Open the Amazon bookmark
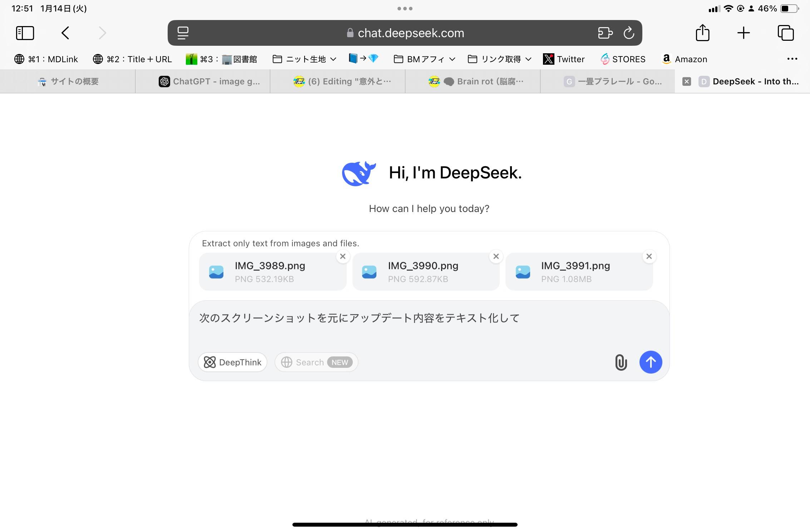The width and height of the screenshot is (810, 532). pos(684,59)
